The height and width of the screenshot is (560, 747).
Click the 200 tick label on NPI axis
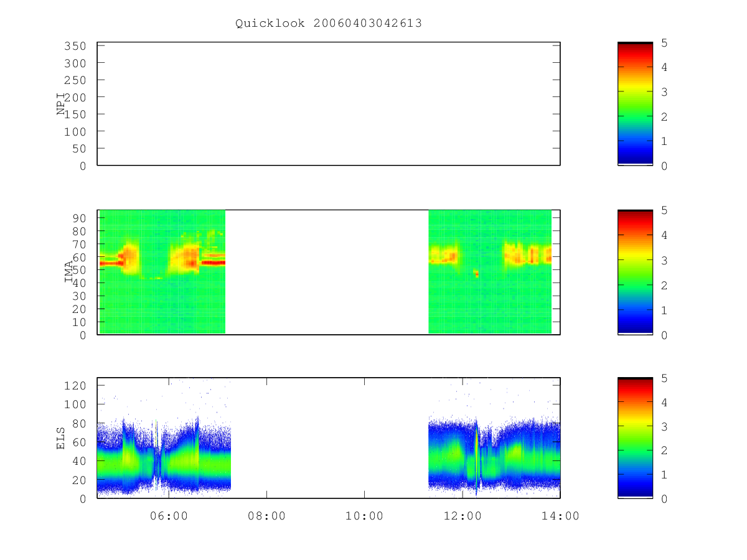[75, 98]
